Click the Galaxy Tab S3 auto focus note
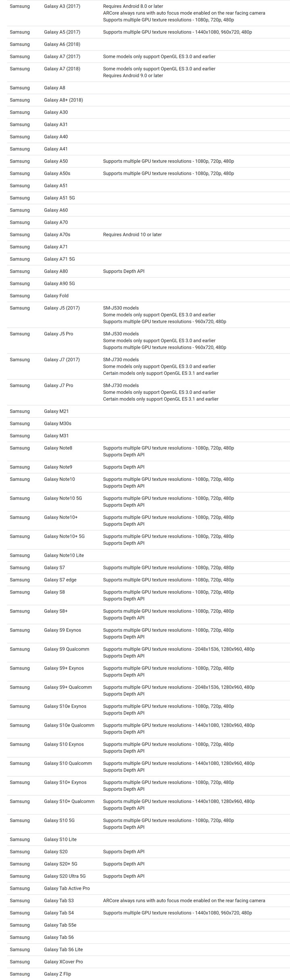Viewport: 290px width, 980px height. point(184,901)
